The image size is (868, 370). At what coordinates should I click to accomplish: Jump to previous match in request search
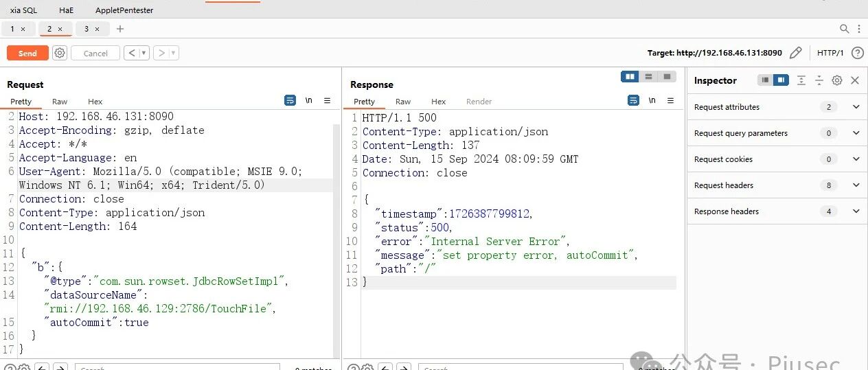[42, 368]
